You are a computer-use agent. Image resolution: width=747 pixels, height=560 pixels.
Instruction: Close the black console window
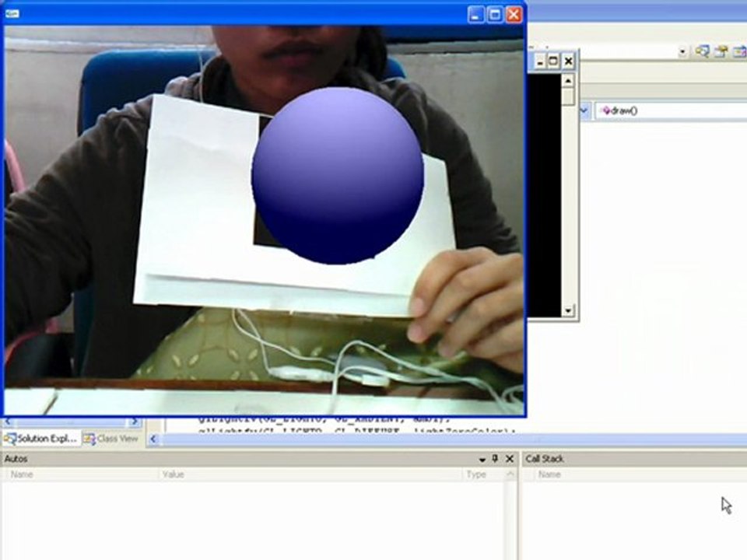[x=568, y=61]
